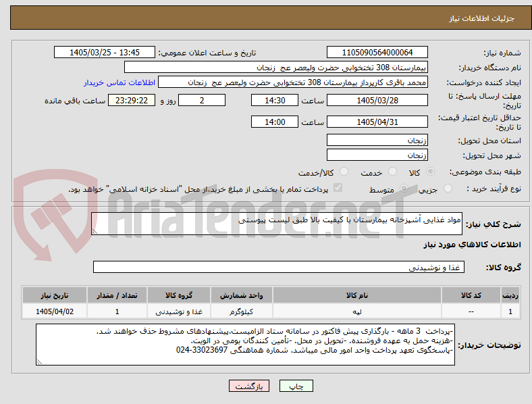
Task: Click the بازگشت (back) button
Action: [249, 386]
